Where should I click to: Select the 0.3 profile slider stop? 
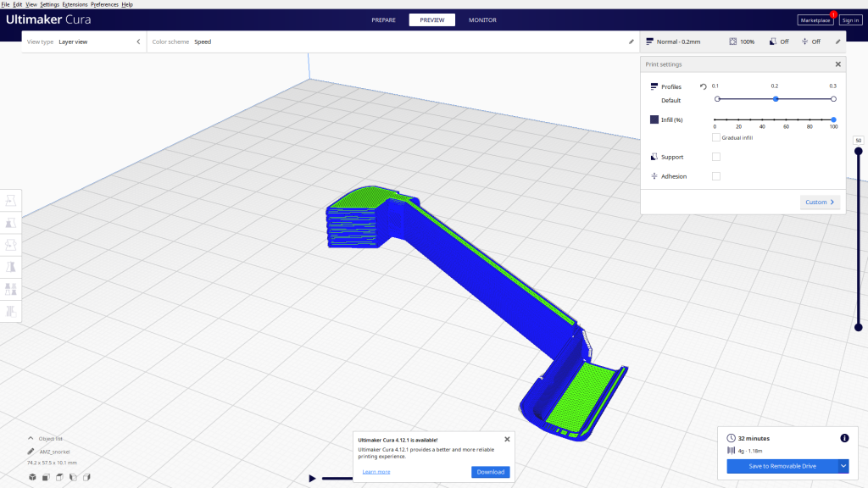833,99
